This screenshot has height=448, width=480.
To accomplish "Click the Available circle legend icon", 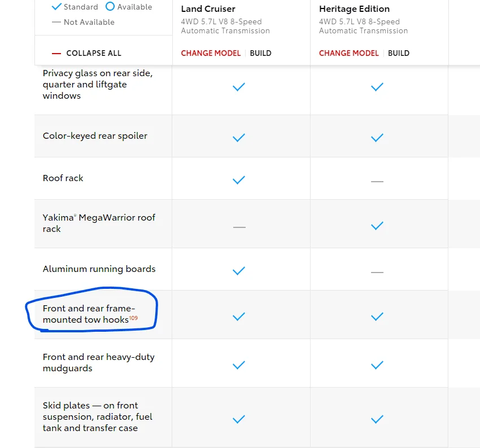I will pos(110,6).
